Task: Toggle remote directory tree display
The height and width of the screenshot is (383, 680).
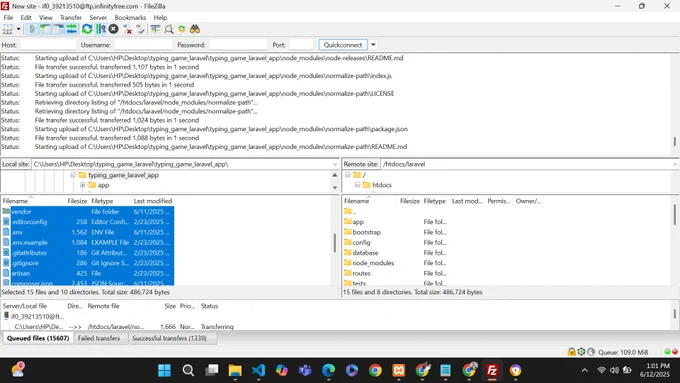Action: click(x=59, y=29)
